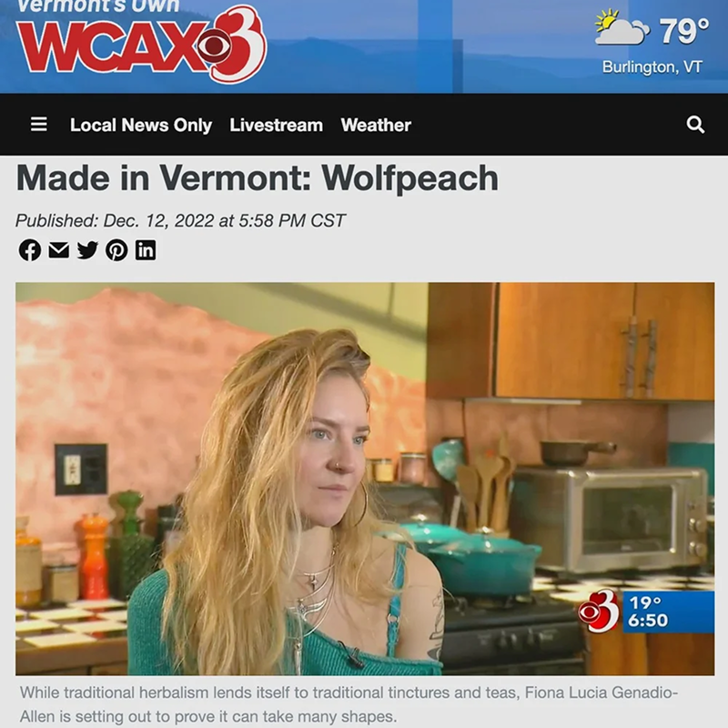View the 79° temperature forecast
This screenshot has width=728, height=728.
[684, 31]
